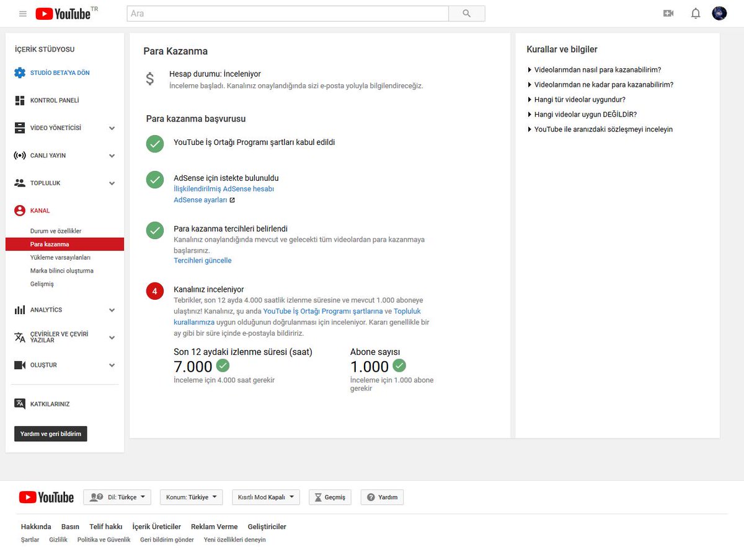744x560 pixels.
Task: Expand the Topluluk section chevron
Action: point(112,183)
